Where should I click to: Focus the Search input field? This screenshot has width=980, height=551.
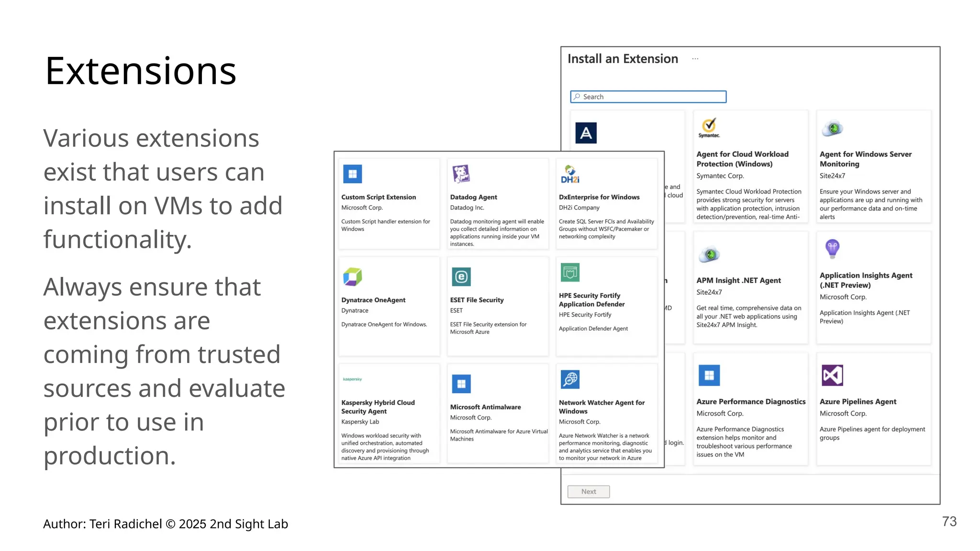(x=648, y=97)
